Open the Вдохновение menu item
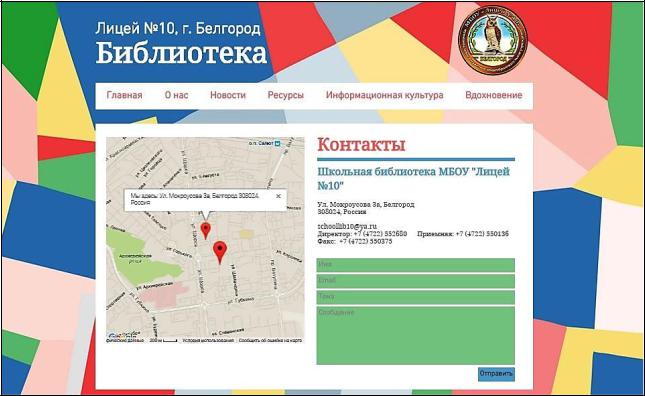The height and width of the screenshot is (396, 645). tap(494, 95)
